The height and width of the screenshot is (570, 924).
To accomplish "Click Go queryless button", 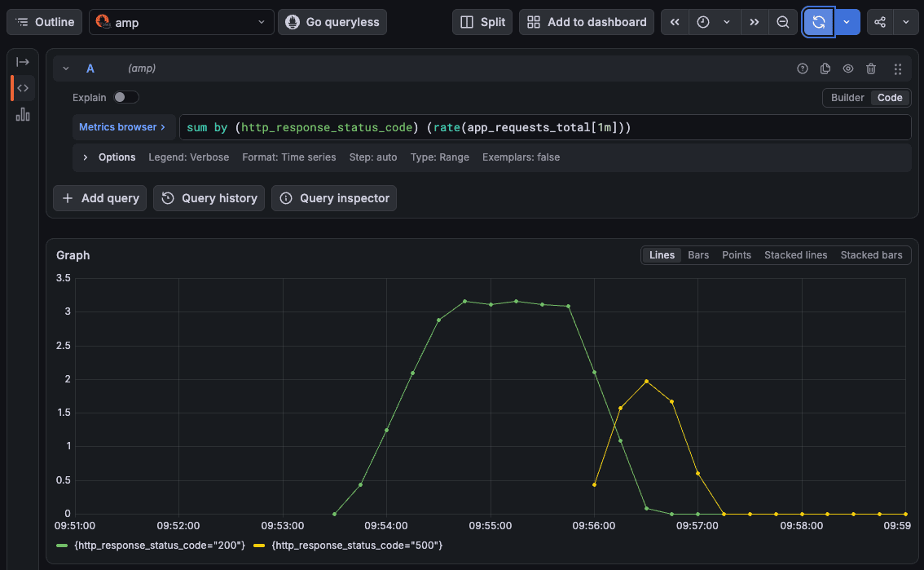I will [332, 22].
